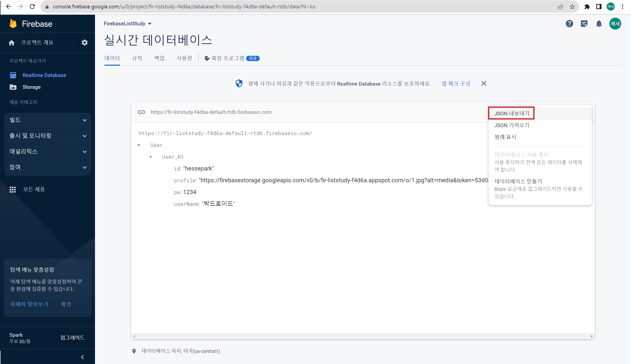This screenshot has height=364, width=631.
Task: Switch to the 규칙 tab
Action: [137, 58]
